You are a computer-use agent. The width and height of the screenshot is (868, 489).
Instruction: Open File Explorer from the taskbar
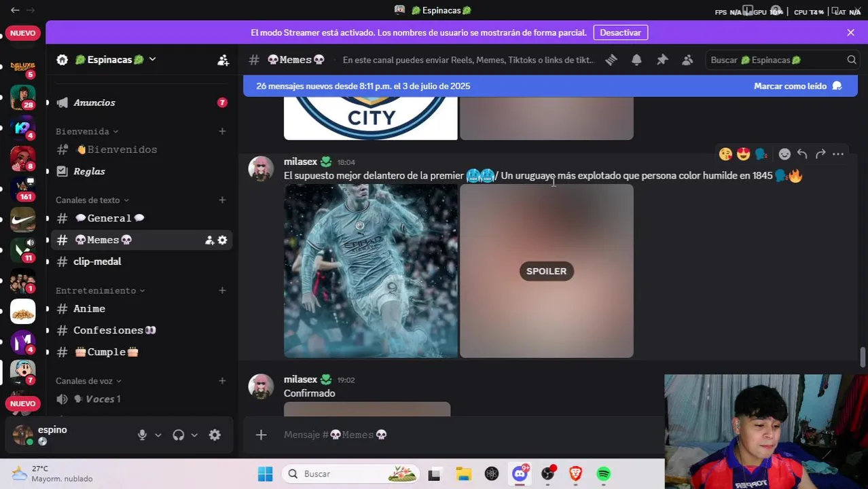click(x=463, y=474)
